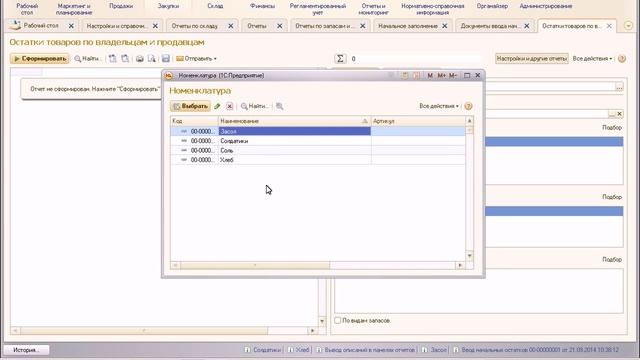
Task: Open the Администрирование section
Action: coord(546,6)
